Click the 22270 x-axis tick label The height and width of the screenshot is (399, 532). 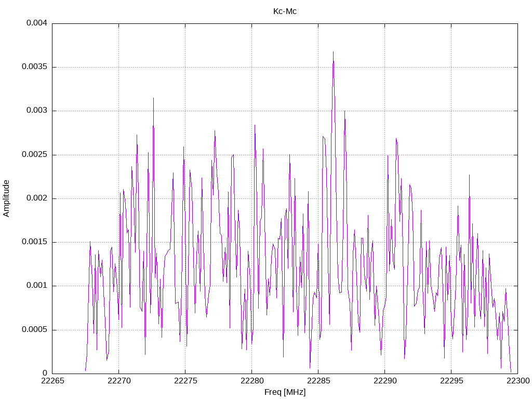(x=119, y=381)
